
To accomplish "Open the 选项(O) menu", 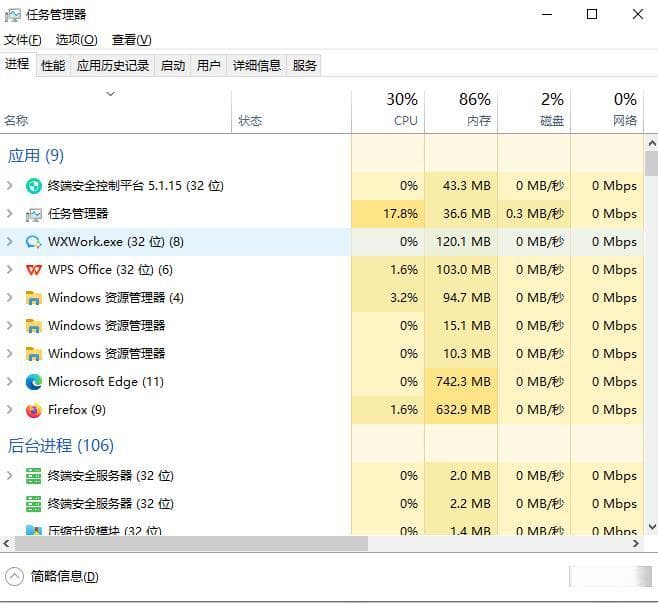I will tap(76, 40).
